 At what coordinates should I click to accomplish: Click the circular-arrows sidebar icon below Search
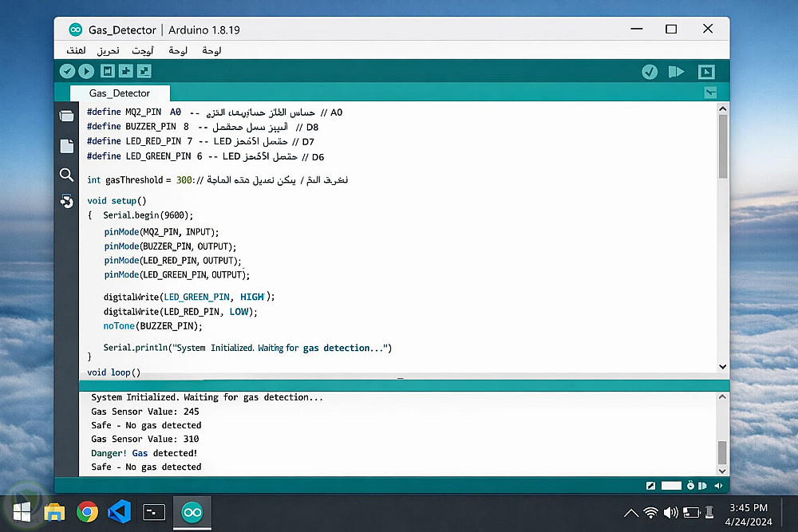67,202
